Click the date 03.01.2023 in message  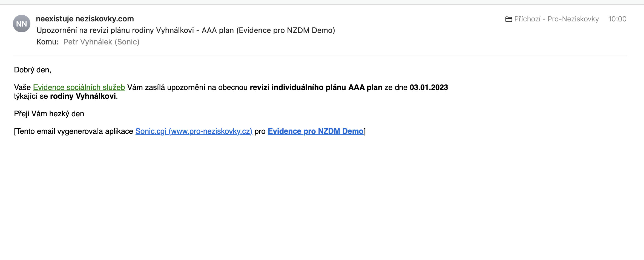tap(429, 87)
